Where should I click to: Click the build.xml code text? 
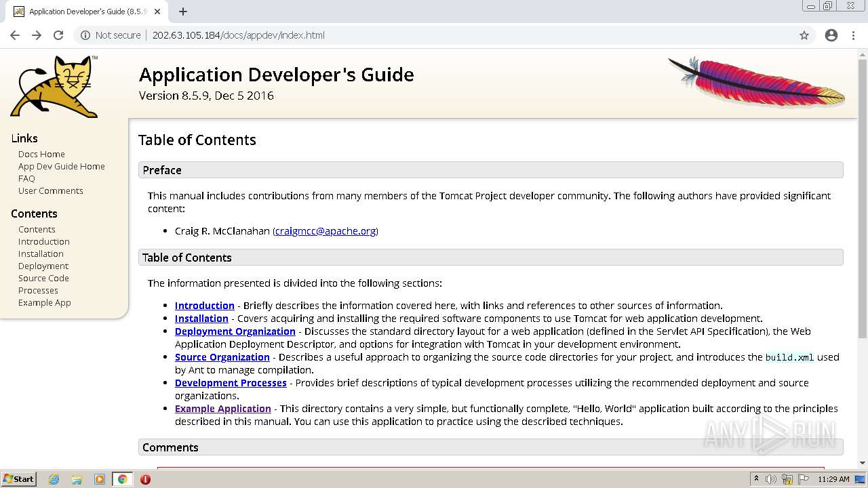pyautogui.click(x=789, y=357)
